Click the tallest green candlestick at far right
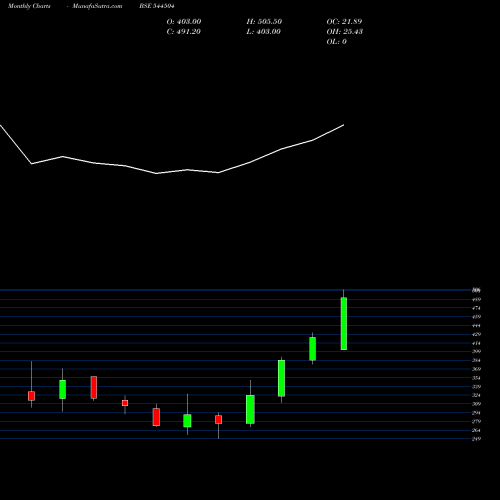This screenshot has width=500, height=500. [x=344, y=323]
